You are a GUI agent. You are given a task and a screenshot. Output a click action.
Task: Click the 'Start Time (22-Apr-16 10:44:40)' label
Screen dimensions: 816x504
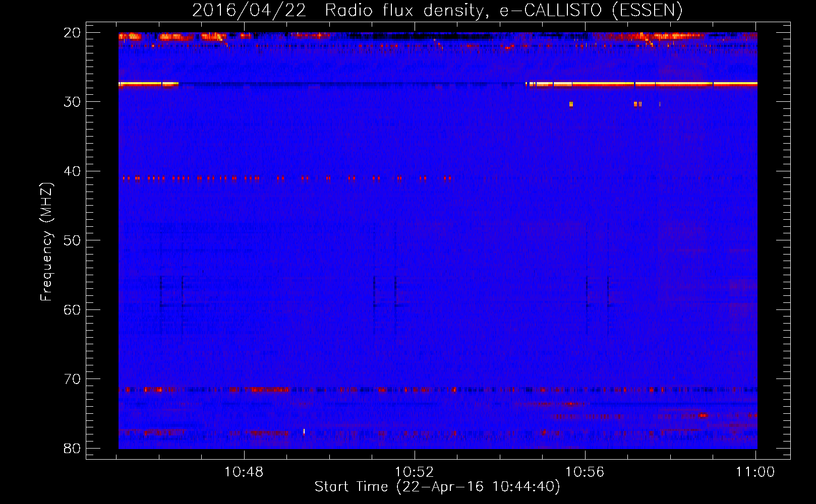(437, 487)
